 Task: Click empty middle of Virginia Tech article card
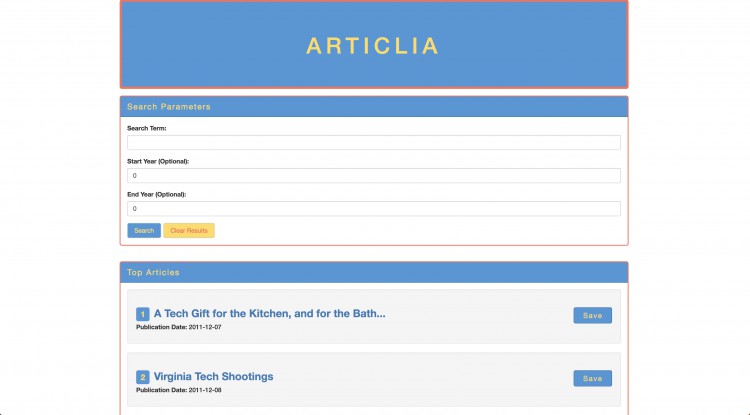coord(421,379)
